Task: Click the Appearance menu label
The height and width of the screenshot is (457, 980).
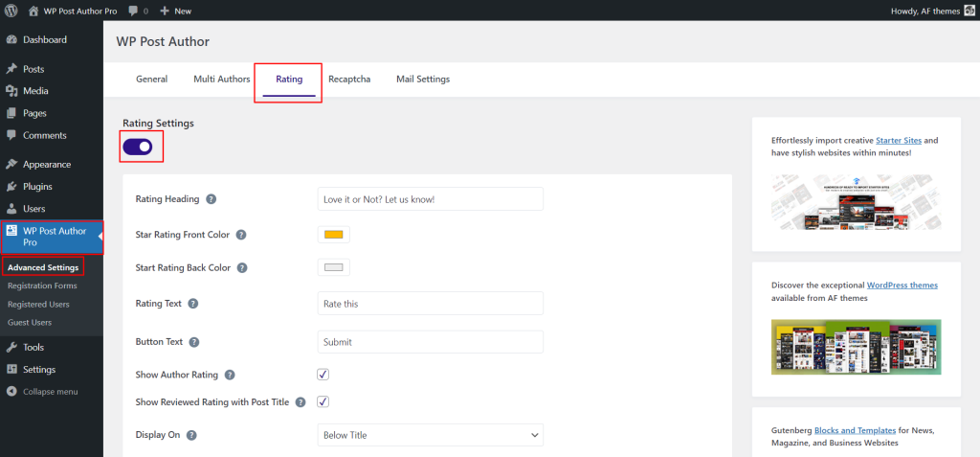Action: point(47,164)
